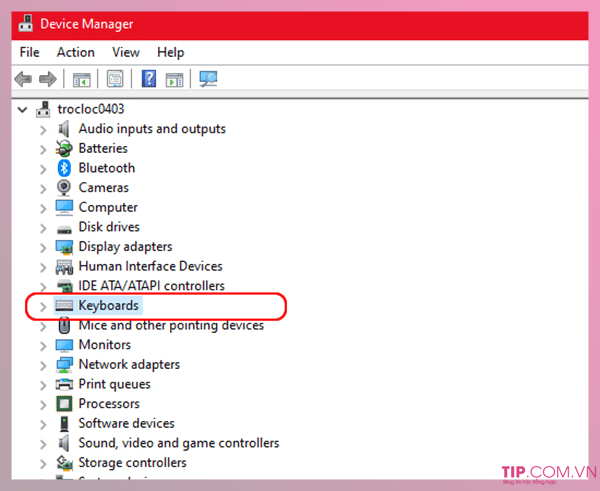Click the Sound, video and game controllers icon
Viewport: 600px width, 491px height.
click(64, 443)
